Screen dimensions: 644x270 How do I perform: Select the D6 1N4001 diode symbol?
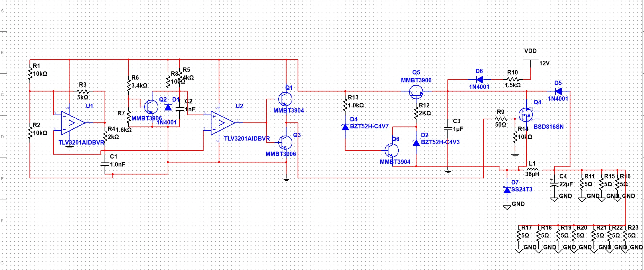[479, 79]
